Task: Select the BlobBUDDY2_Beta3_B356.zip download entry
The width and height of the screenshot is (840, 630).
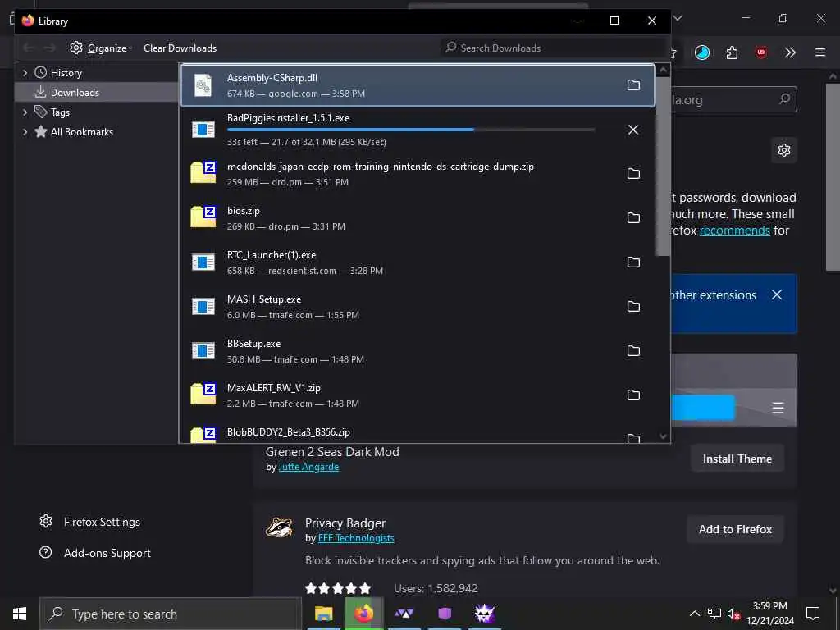Action: pyautogui.click(x=418, y=435)
